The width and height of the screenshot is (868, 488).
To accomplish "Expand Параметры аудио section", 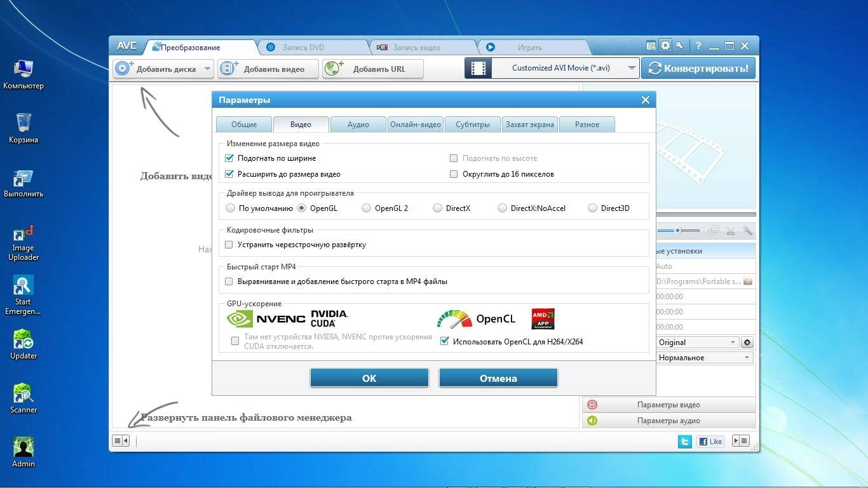I will coord(669,421).
